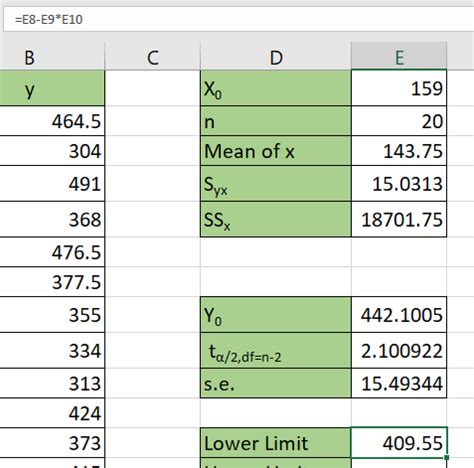This screenshot has height=468, width=474.
Task: Click the Syx label cell
Action: pos(276,183)
